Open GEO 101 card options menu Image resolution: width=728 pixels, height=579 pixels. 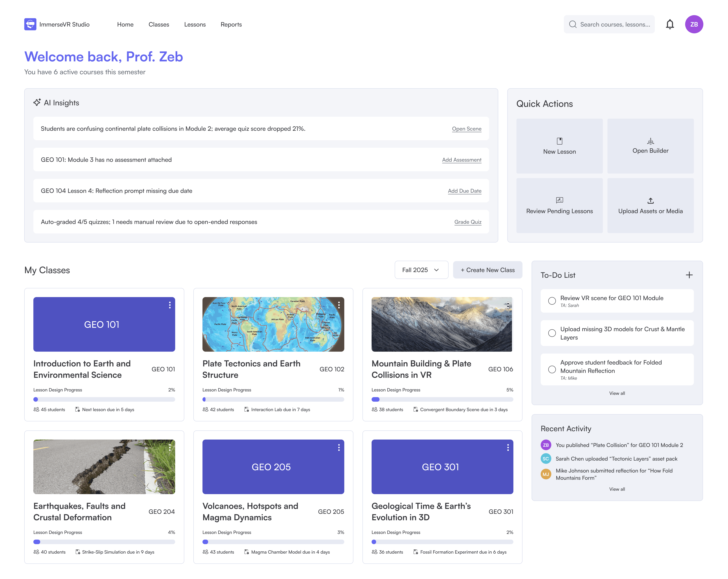pyautogui.click(x=170, y=305)
